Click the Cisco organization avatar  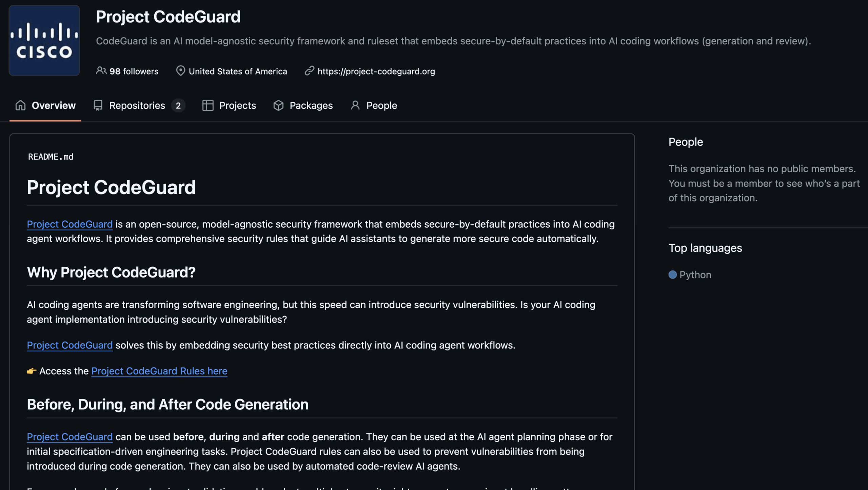coord(44,41)
